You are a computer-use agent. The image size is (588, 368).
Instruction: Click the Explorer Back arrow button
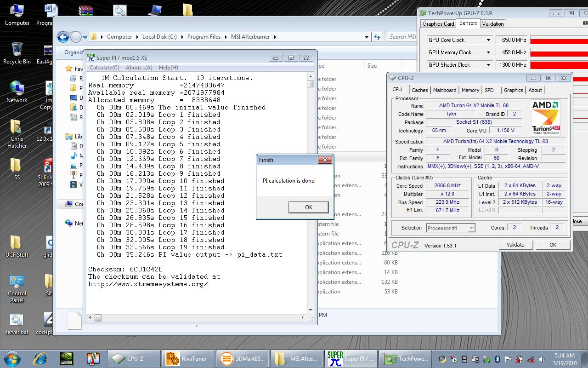point(63,37)
